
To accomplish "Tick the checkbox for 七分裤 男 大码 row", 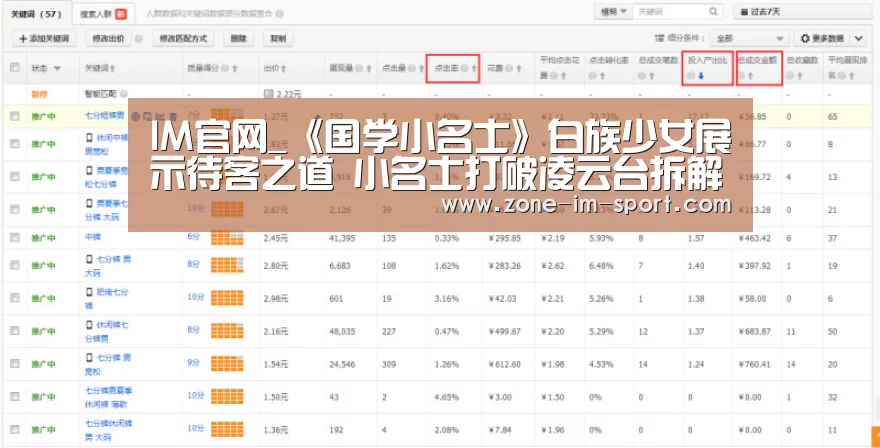I will coord(15,265).
